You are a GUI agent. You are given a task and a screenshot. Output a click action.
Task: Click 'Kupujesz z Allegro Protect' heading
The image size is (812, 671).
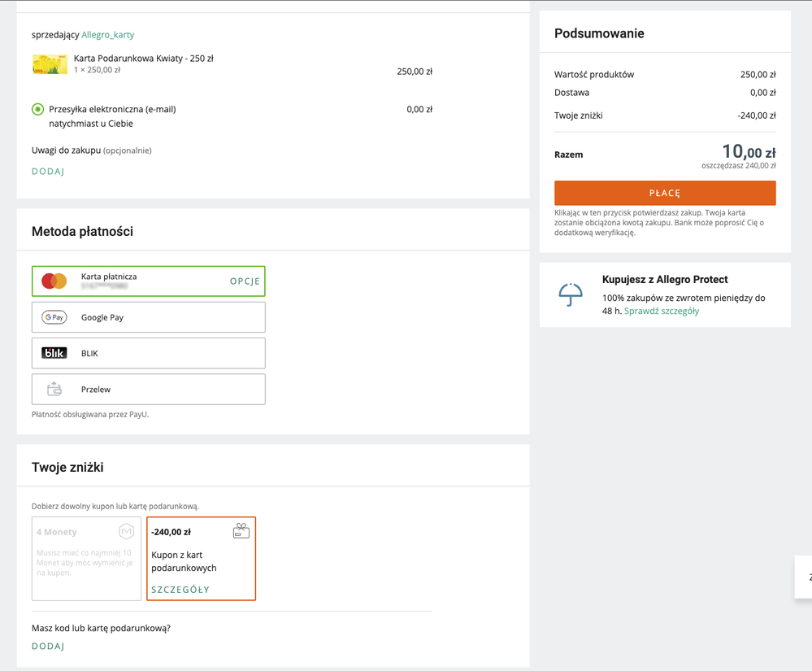coord(665,280)
